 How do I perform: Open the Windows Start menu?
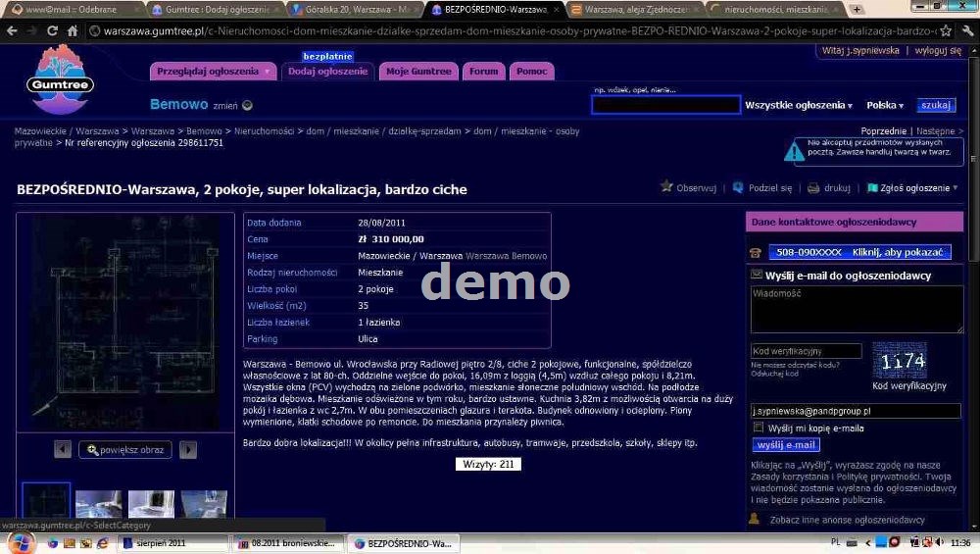click(20, 542)
